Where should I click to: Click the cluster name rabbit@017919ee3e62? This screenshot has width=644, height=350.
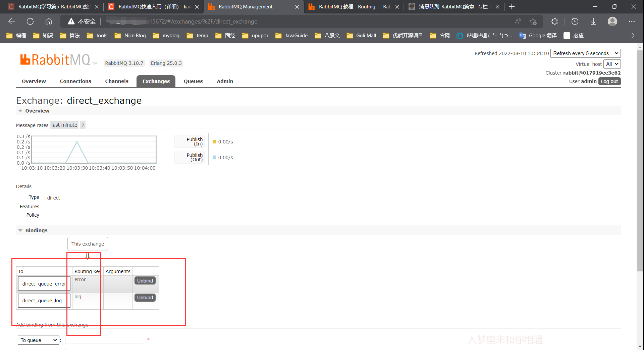coord(592,73)
